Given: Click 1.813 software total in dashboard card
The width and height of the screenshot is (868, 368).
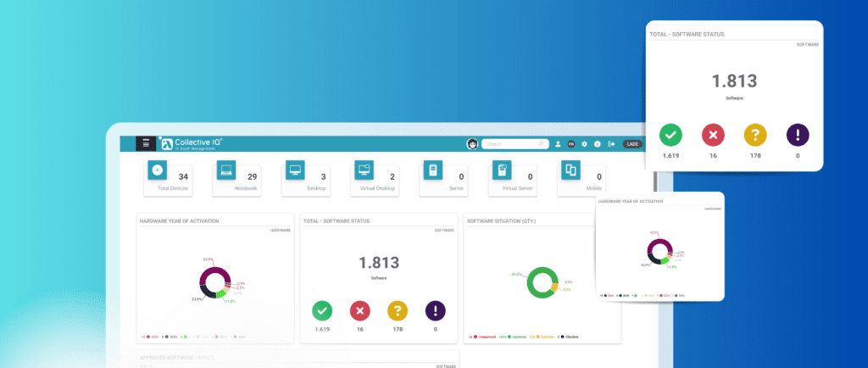Looking at the screenshot, I should click(379, 262).
